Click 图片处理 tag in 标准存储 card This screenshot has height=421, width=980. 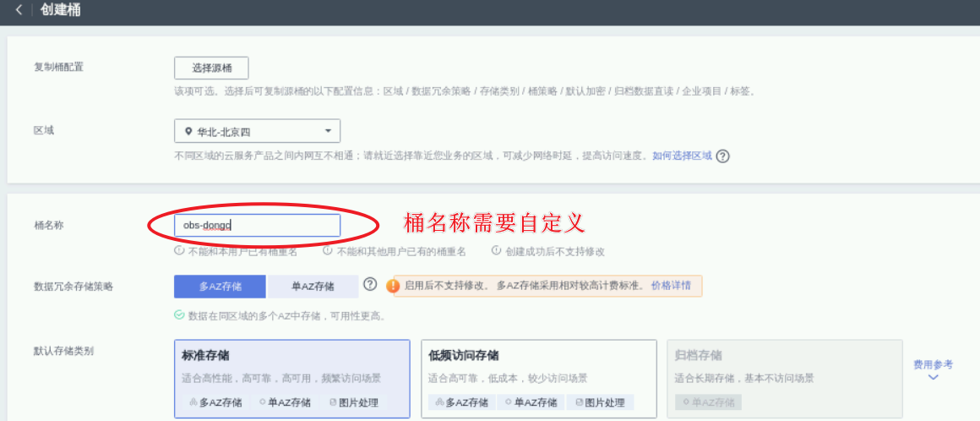[353, 402]
